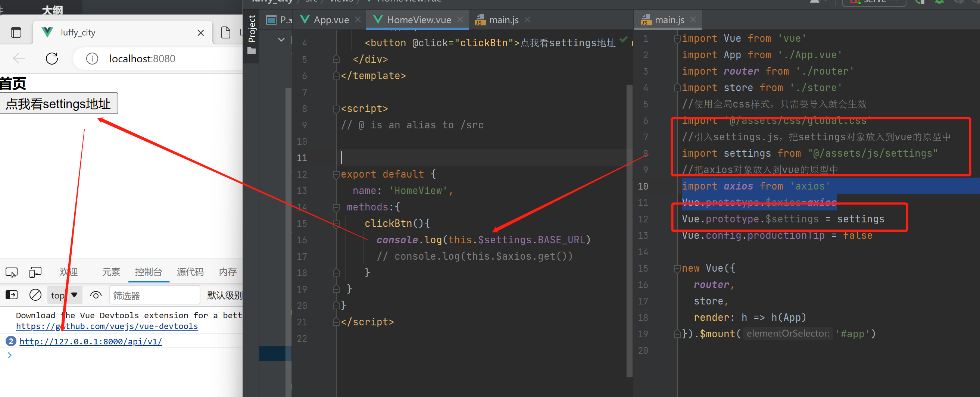Open the 源代码 DevTools tab
Image resolution: width=980 pixels, height=397 pixels.
tap(190, 272)
